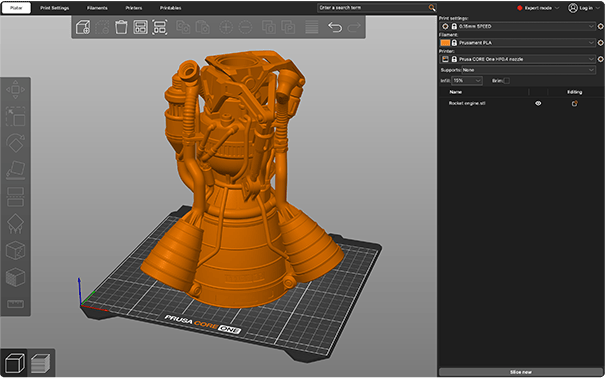
Task: Select the Paint-on supports tool
Action: tap(15, 224)
